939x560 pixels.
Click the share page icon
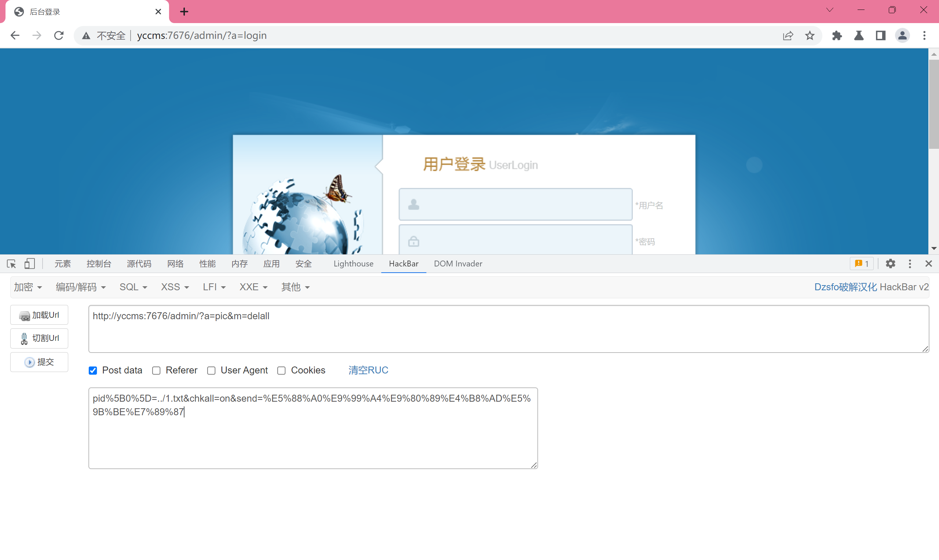point(788,36)
